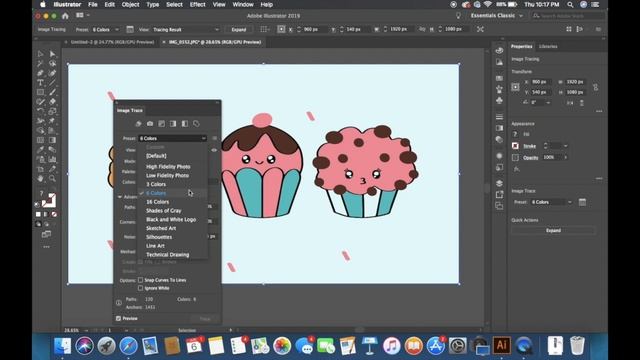Click Opacity 100% value field

click(552, 157)
